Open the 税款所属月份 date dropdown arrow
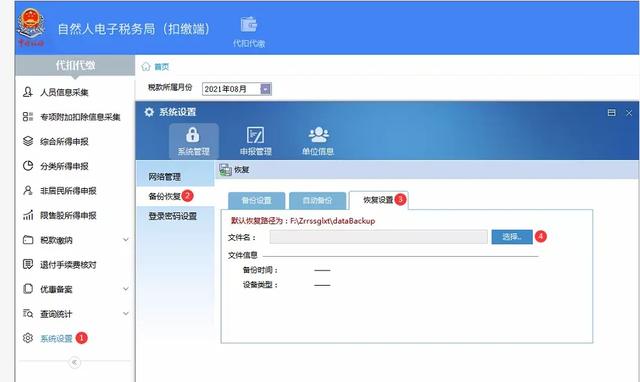Screen dimensions: 640x382 (x=265, y=89)
